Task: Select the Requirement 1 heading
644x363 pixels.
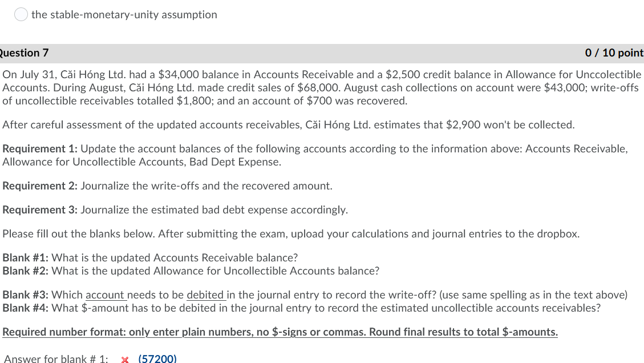Action: pyautogui.click(x=36, y=148)
